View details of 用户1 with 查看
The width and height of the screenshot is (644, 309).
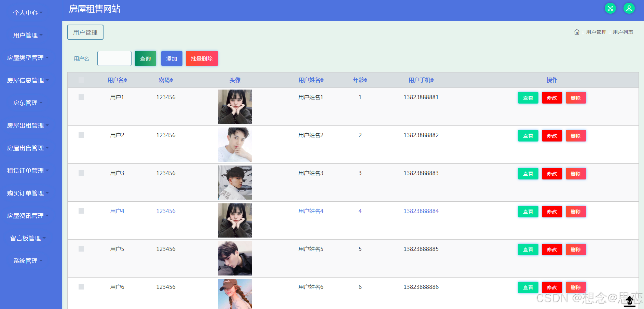[x=528, y=98]
